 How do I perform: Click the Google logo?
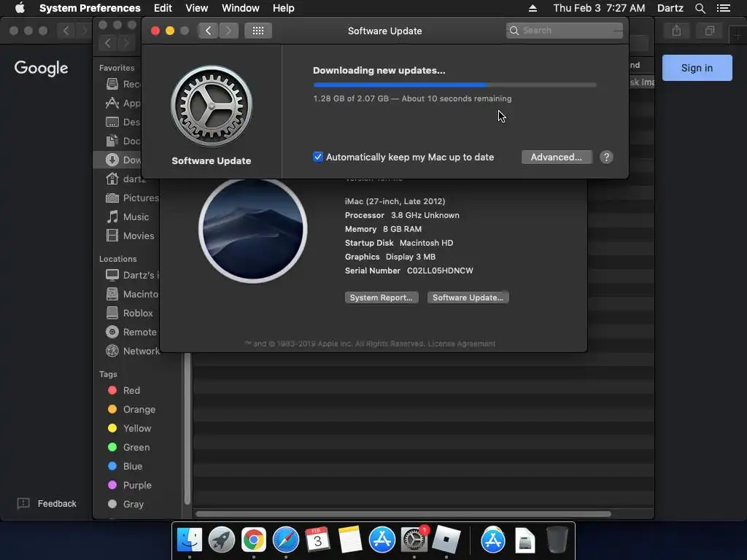point(41,68)
